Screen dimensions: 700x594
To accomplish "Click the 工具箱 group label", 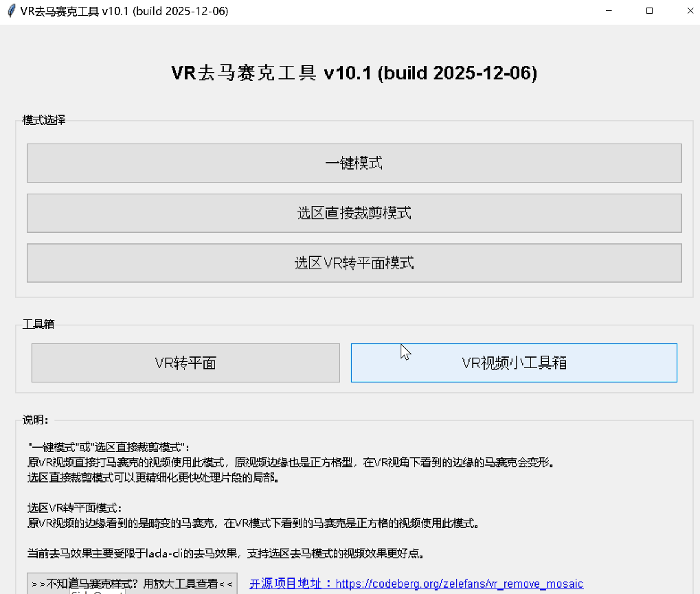I will [x=38, y=324].
